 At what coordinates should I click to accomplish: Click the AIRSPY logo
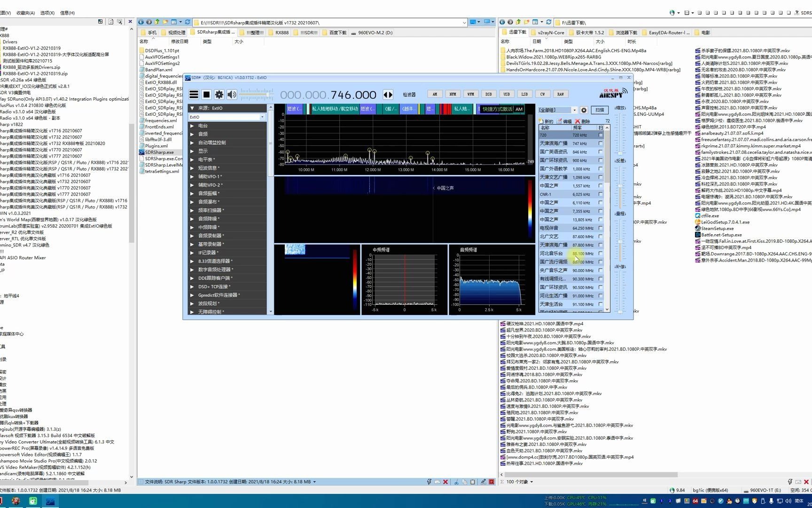tap(613, 93)
